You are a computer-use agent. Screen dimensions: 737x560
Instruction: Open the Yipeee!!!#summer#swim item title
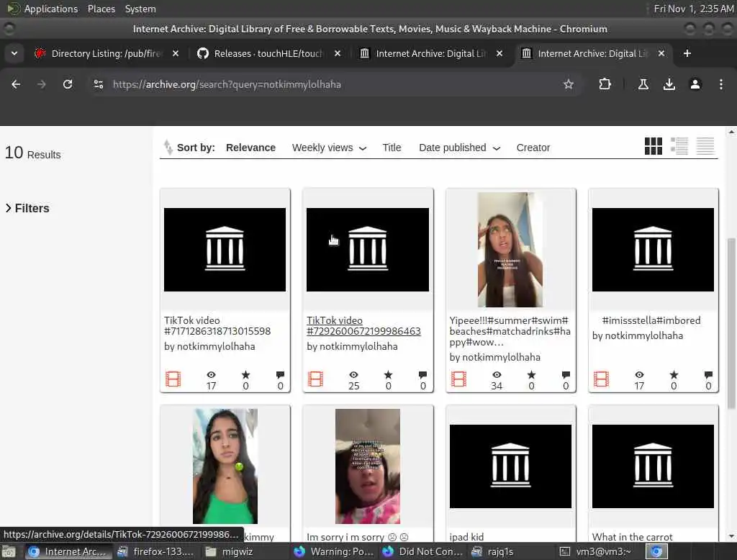[x=510, y=331]
